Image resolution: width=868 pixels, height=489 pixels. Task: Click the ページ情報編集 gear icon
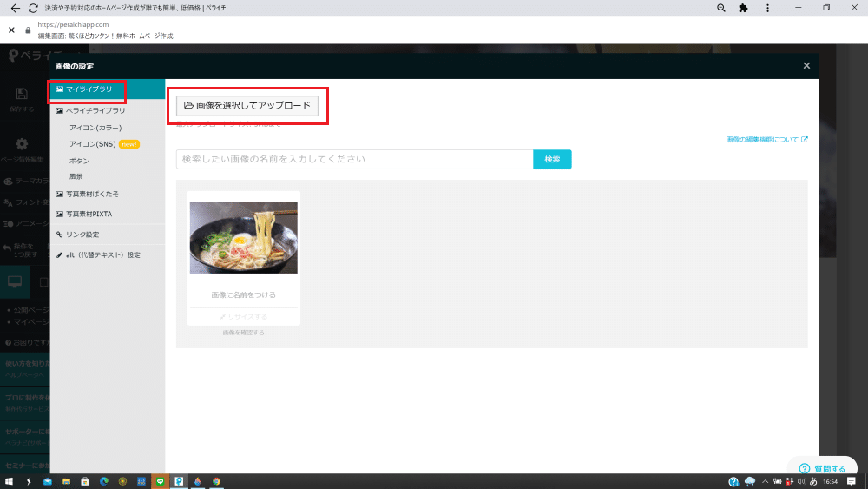(22, 144)
